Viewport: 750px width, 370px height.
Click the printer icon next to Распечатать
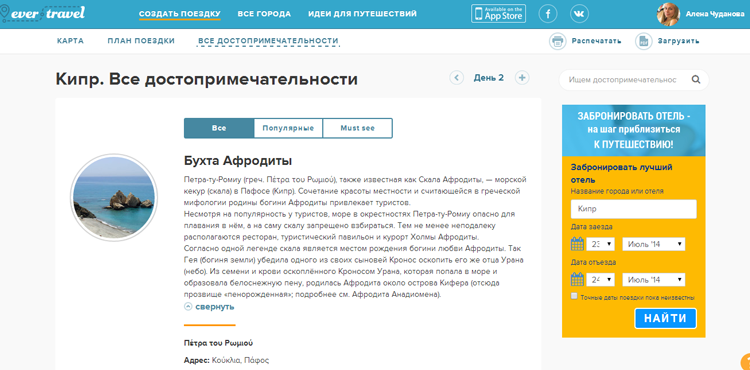(557, 41)
